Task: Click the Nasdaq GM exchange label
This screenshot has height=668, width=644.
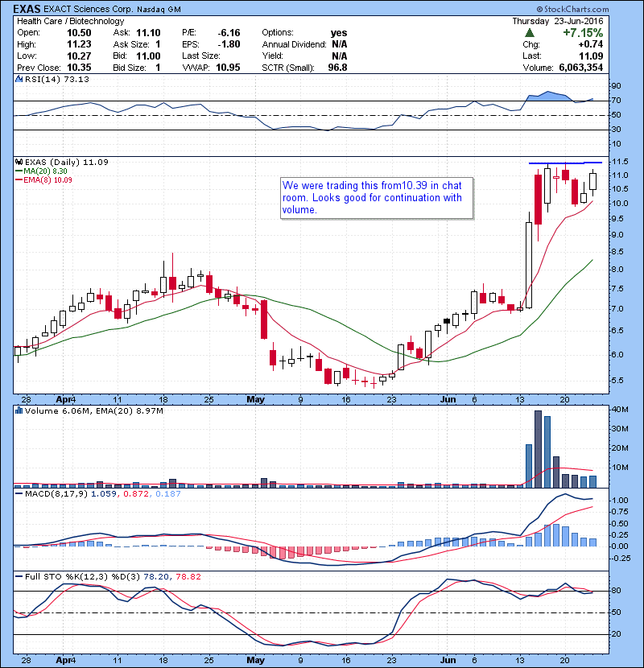Action: point(159,10)
